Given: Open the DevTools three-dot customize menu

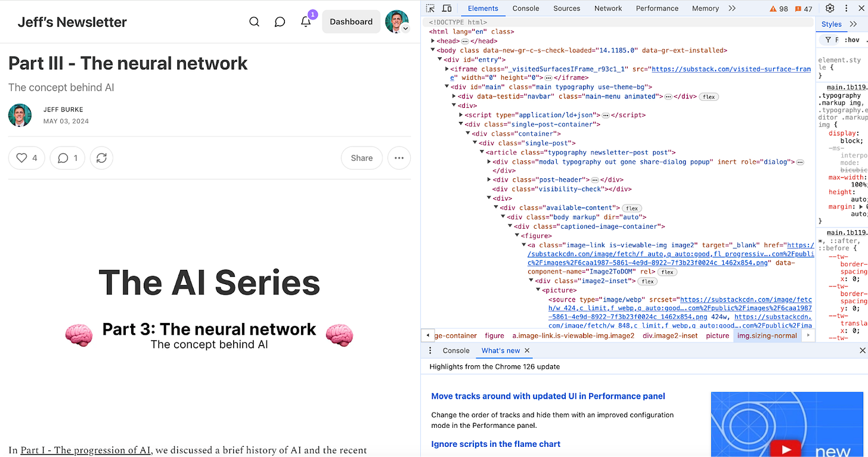Looking at the screenshot, I should tap(846, 8).
